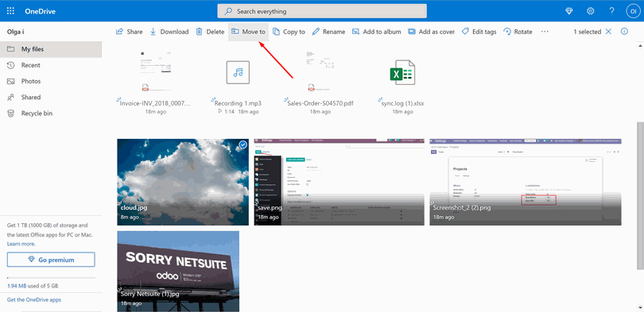The height and width of the screenshot is (312, 644).
Task: Open the Sales-Order-S04570.pdf thumbnail
Action: [320, 71]
